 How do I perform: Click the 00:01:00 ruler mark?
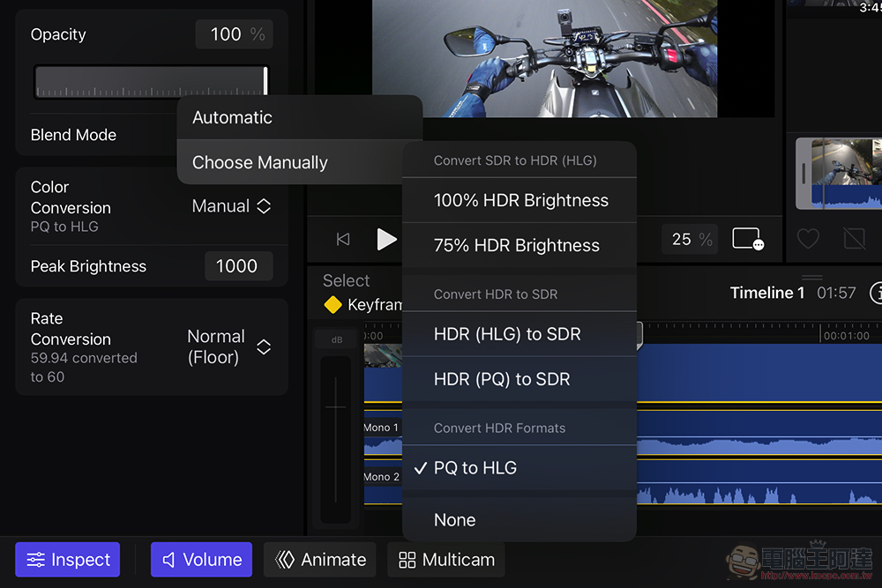[x=846, y=336]
